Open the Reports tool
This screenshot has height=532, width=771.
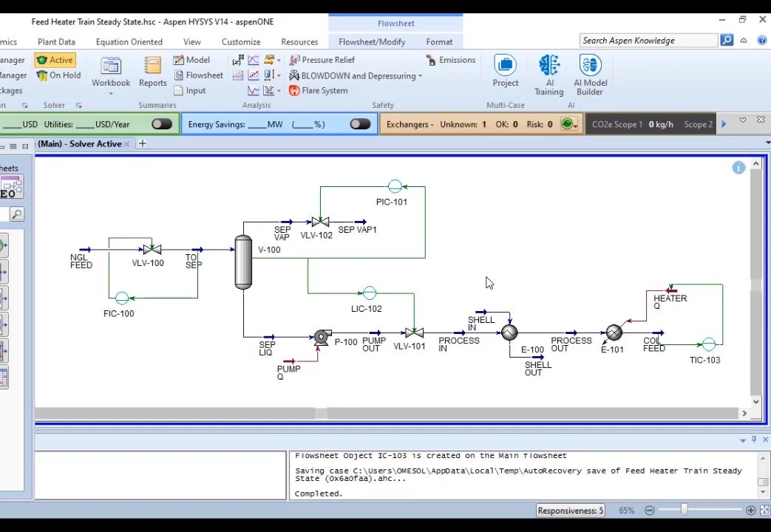tap(152, 72)
